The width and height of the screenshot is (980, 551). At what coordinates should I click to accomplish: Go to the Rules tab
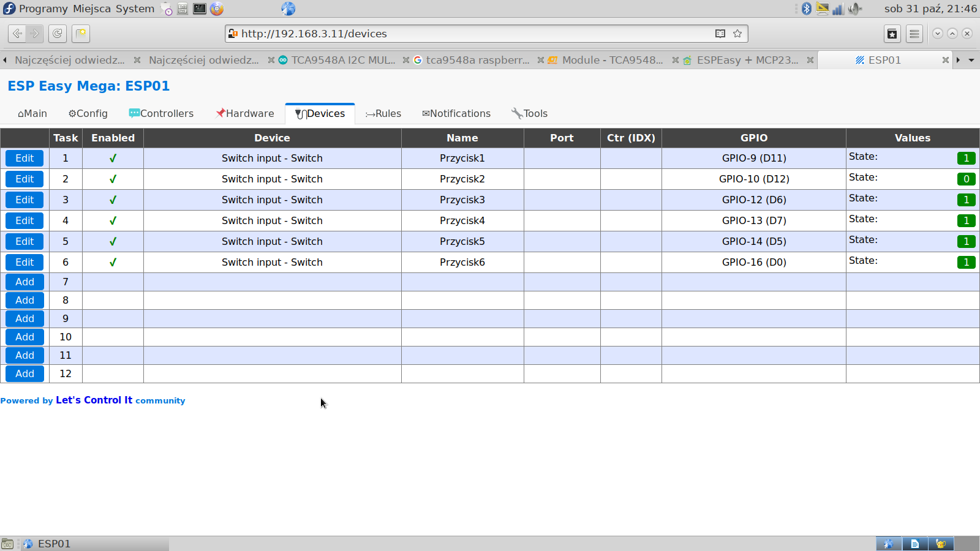(383, 113)
